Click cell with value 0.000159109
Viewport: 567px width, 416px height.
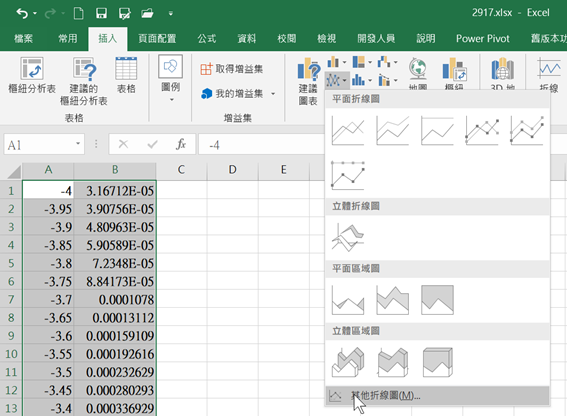[115, 336]
